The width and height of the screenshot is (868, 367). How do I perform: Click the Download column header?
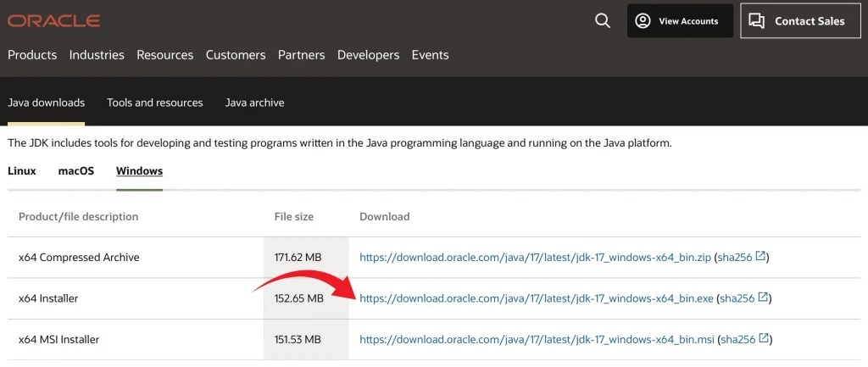(385, 216)
